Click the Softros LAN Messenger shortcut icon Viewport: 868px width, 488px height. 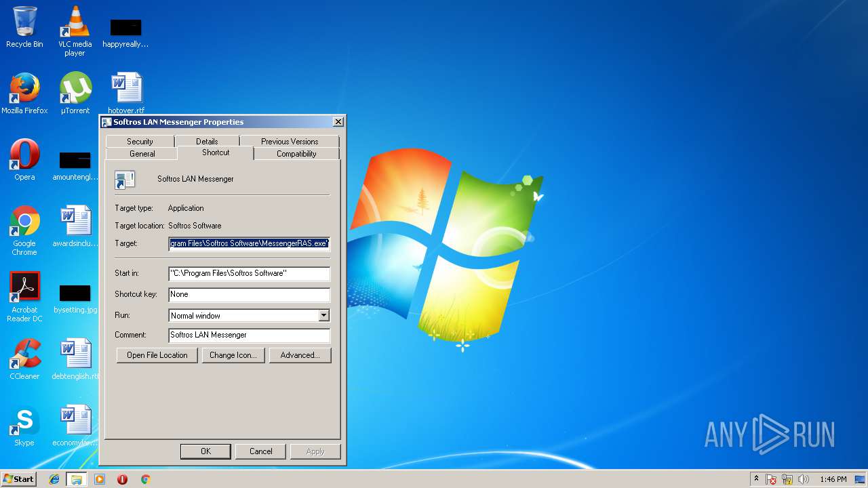125,180
